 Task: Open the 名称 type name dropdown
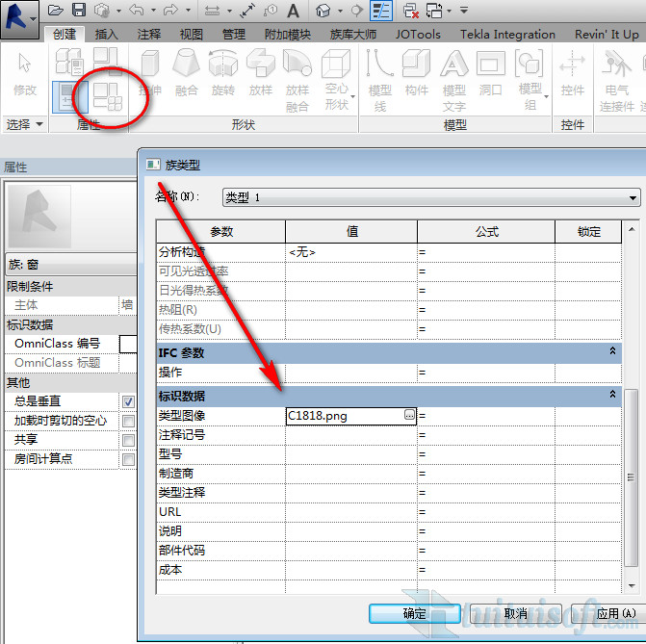click(x=430, y=197)
